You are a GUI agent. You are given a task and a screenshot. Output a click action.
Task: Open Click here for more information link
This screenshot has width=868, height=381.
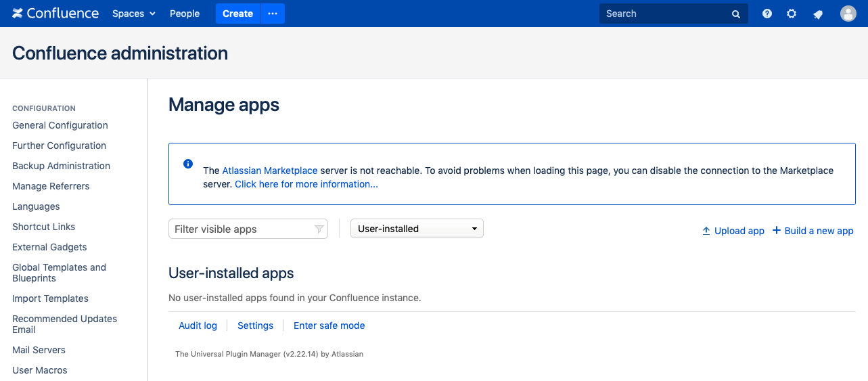pos(306,184)
